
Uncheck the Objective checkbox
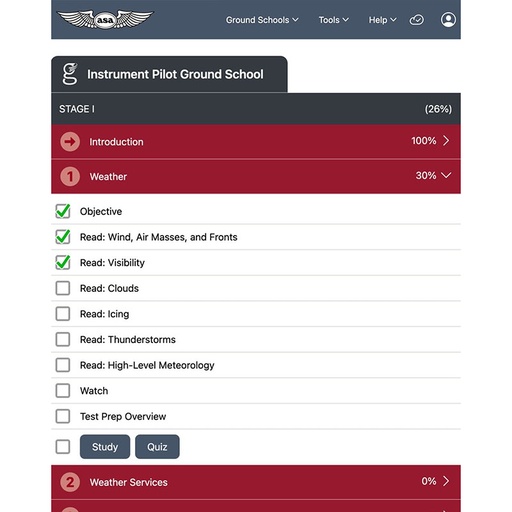[x=63, y=211]
